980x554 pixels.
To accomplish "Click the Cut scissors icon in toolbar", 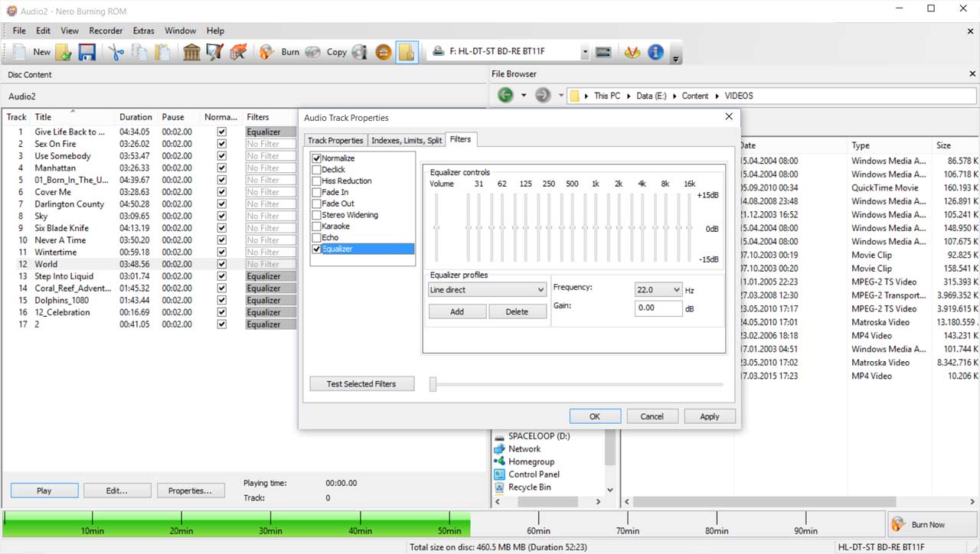I will coord(116,52).
